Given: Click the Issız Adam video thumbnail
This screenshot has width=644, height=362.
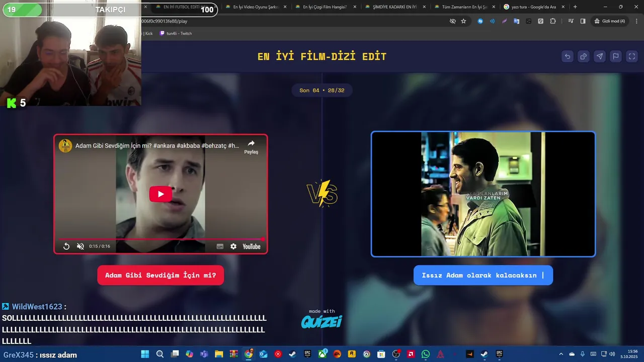Looking at the screenshot, I should point(483,194).
